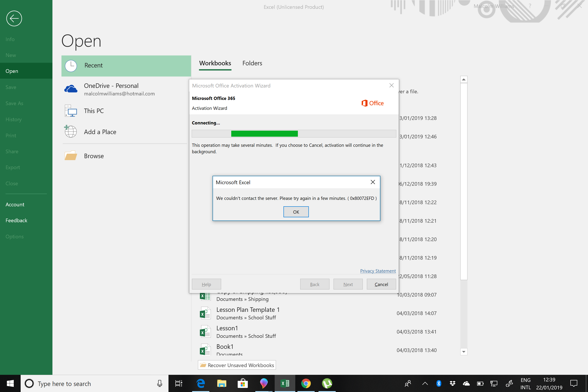This screenshot has height=392, width=588.
Task: Open Paint 3D from the taskbar
Action: pos(264,383)
